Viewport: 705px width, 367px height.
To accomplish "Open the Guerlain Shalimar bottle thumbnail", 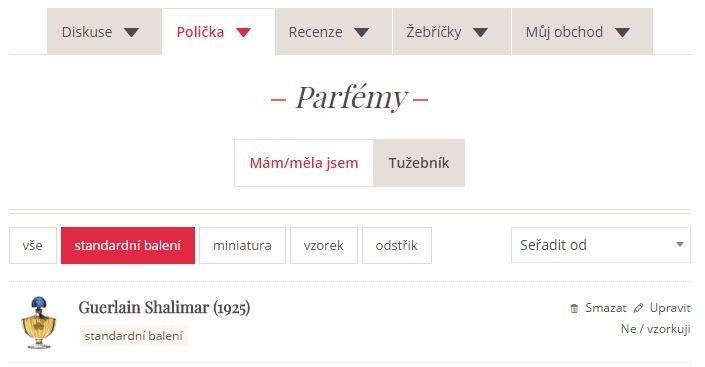I will point(39,322).
